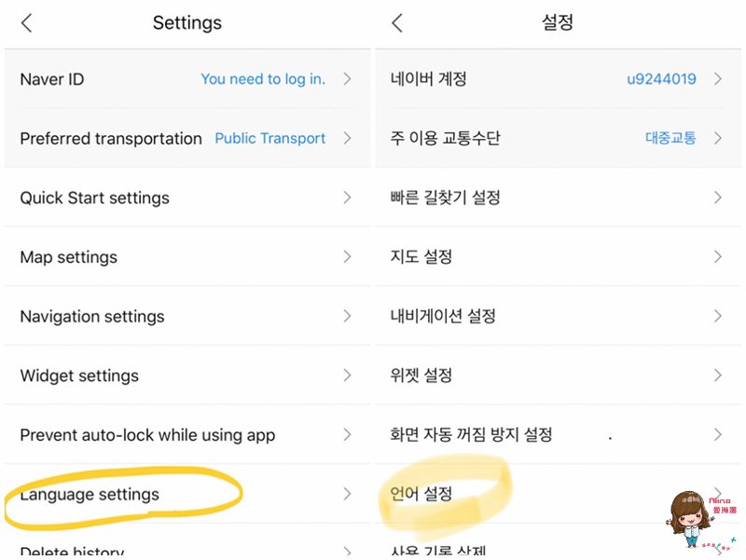Viewport: 746px width, 560px height.
Task: Open Language settings row
Action: 187,494
